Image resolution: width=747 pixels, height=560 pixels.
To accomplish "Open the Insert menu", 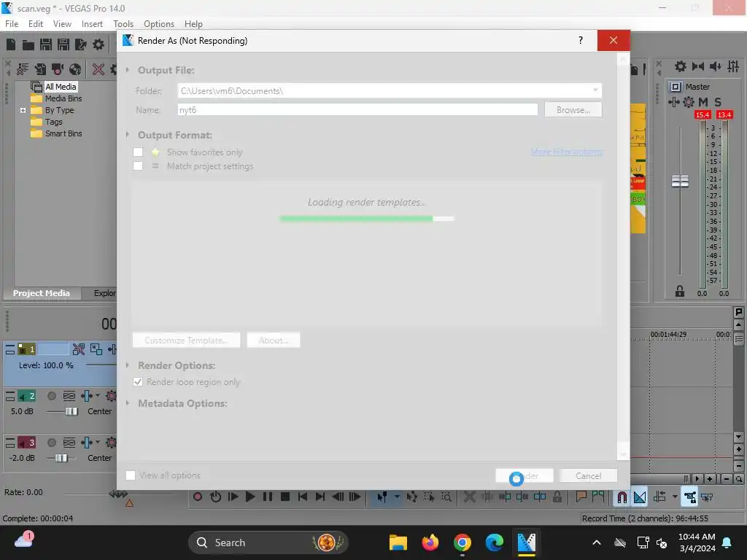I will (x=92, y=24).
